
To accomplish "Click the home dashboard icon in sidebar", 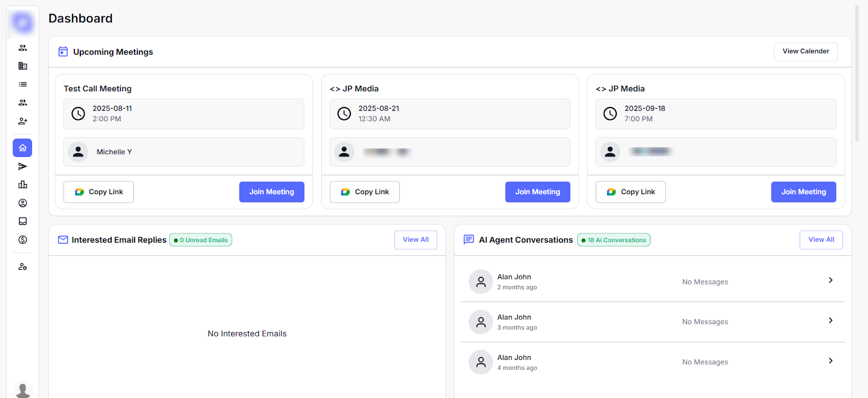I will tap(22, 148).
